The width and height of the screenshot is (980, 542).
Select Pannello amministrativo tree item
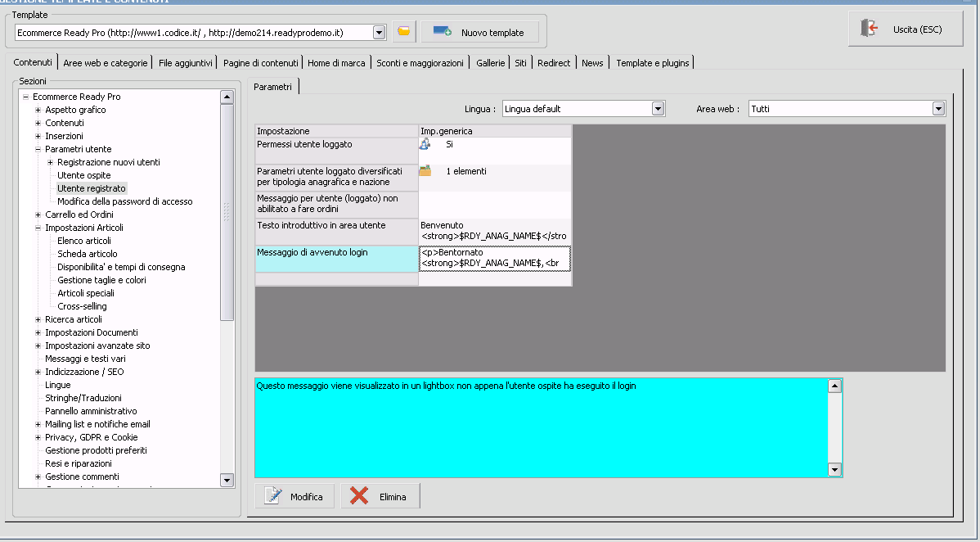tap(91, 411)
